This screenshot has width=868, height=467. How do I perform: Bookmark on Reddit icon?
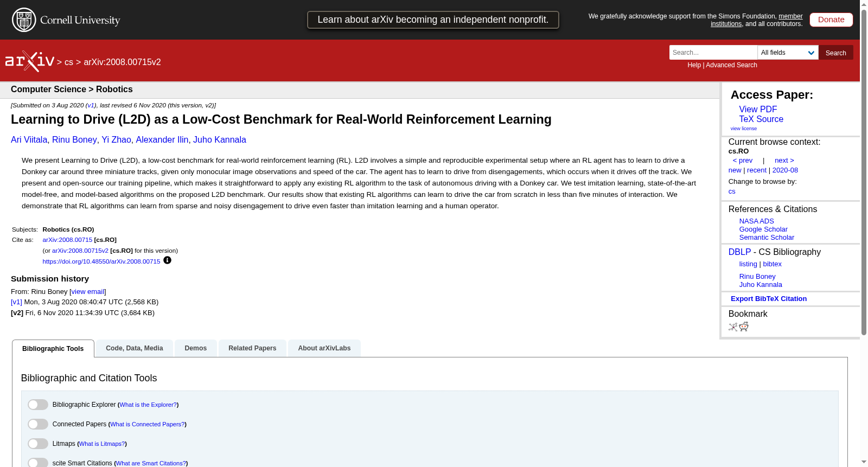[x=744, y=327]
